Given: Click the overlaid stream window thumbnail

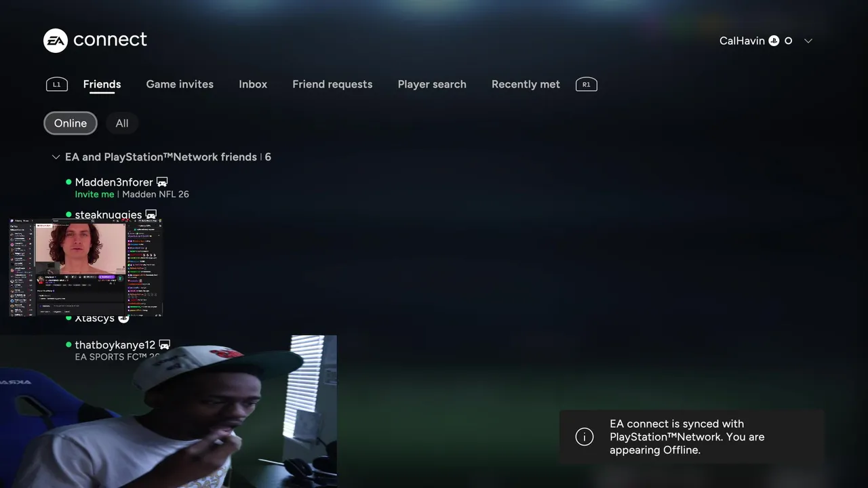Looking at the screenshot, I should [x=86, y=268].
